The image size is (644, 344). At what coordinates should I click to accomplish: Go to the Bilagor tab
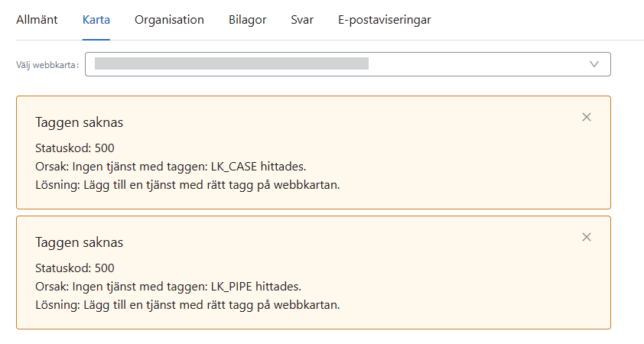248,20
